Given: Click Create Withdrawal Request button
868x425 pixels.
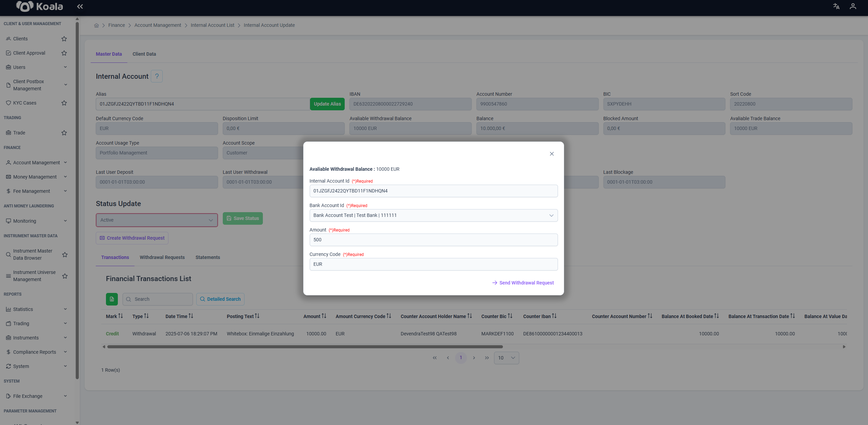Looking at the screenshot, I should click(132, 238).
